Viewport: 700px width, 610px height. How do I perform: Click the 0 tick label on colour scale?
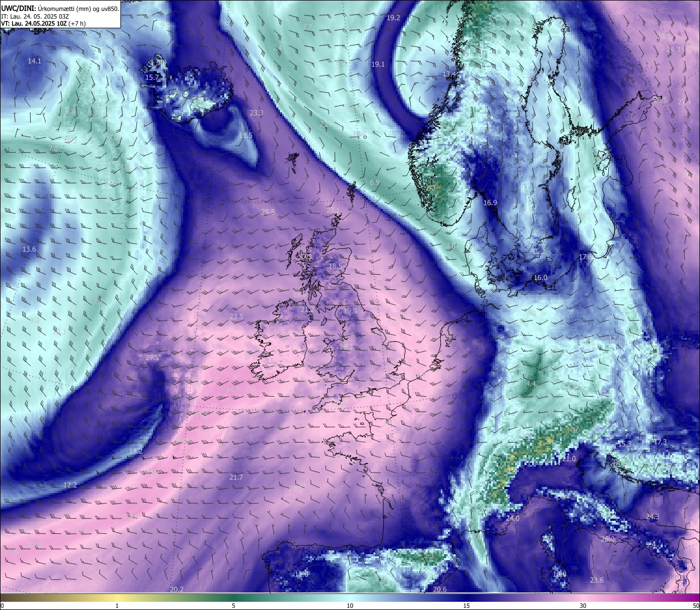pos(2,606)
